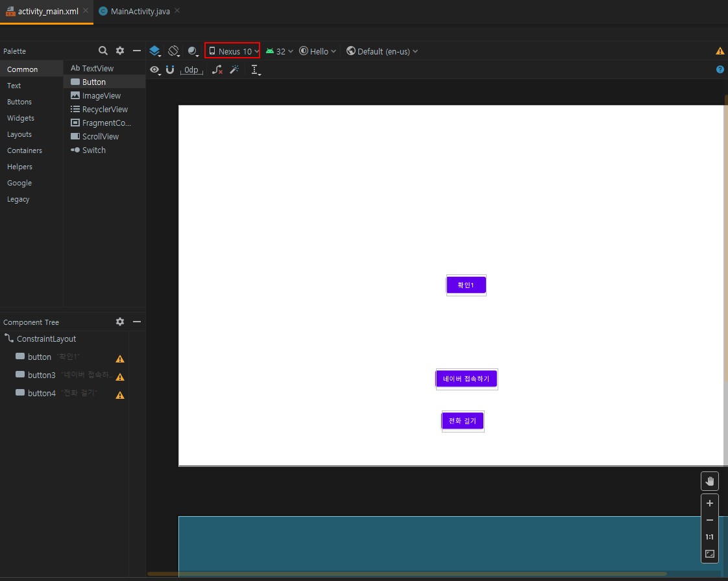Toggle the autoconnect magnet icon

(x=170, y=69)
